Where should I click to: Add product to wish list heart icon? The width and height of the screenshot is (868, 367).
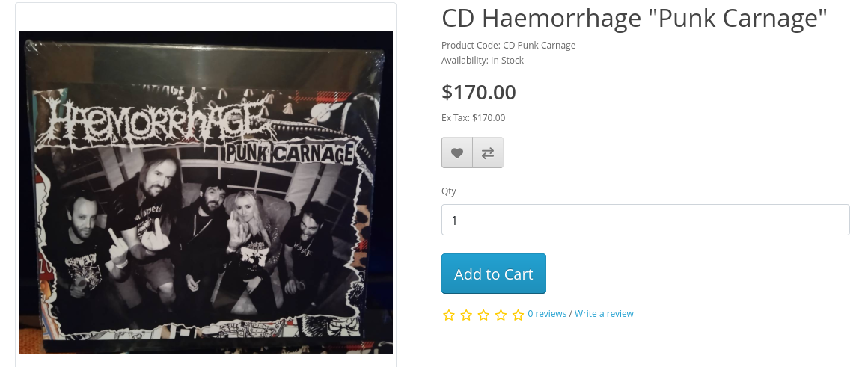[x=456, y=152]
